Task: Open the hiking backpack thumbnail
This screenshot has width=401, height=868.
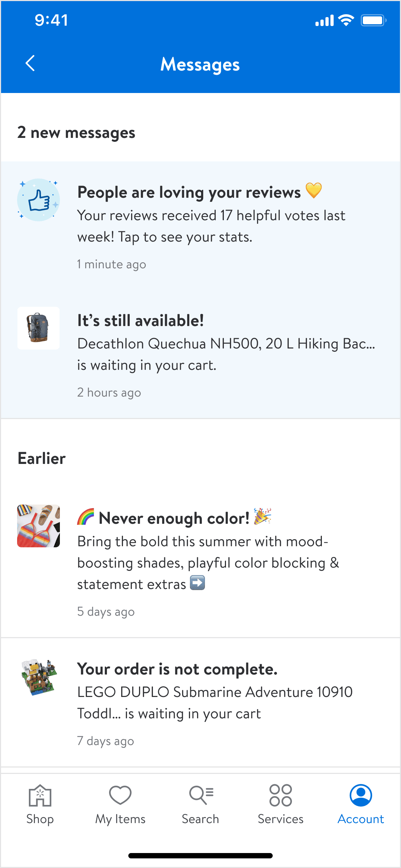Action: (38, 328)
